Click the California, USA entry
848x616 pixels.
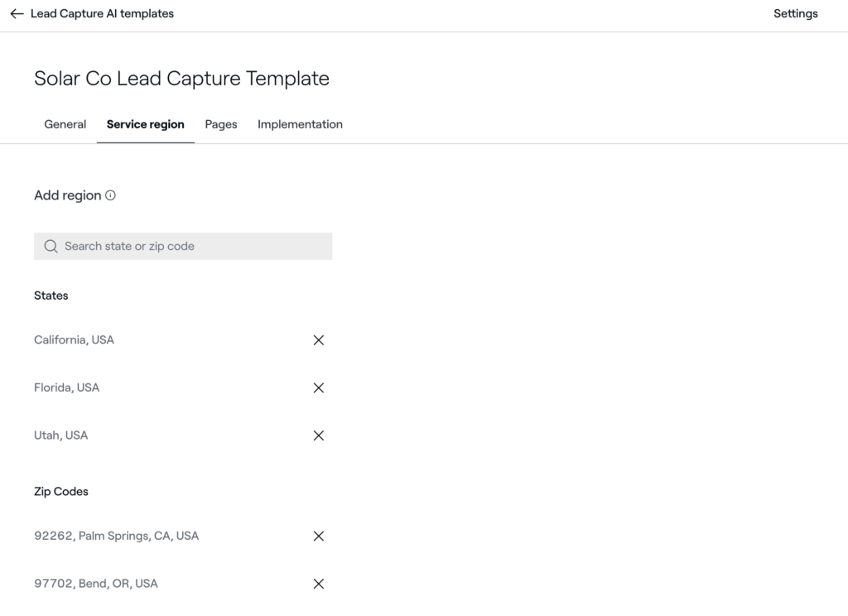point(74,339)
